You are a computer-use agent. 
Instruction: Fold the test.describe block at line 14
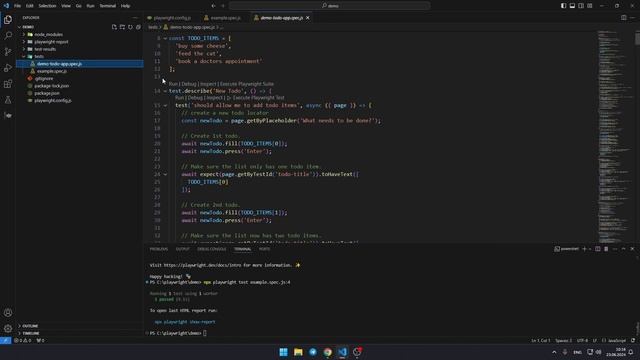pyautogui.click(x=165, y=91)
